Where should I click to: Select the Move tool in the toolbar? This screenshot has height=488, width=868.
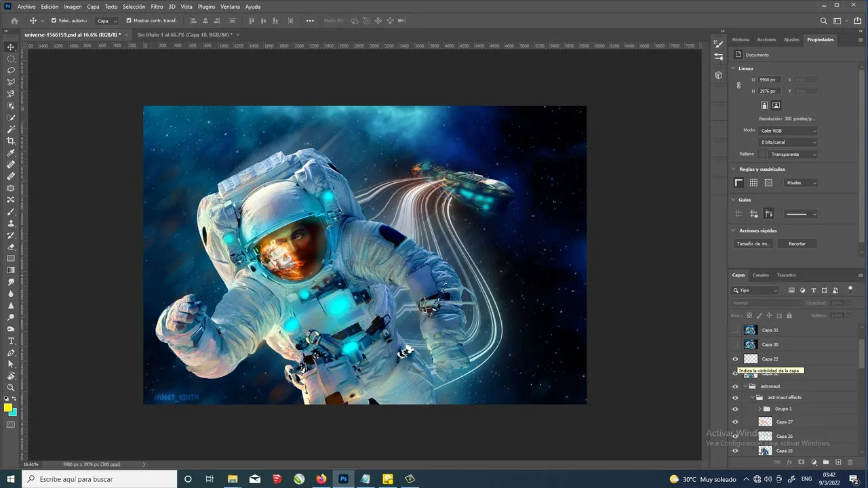pyautogui.click(x=11, y=47)
